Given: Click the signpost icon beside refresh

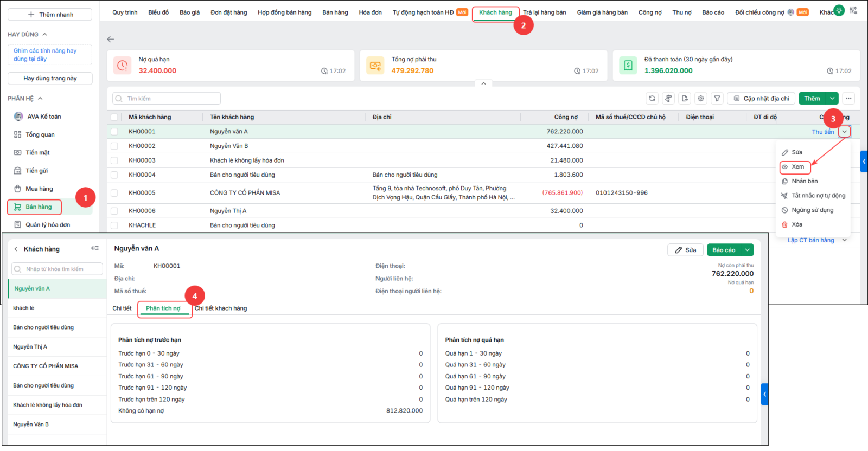Looking at the screenshot, I should 668,99.
